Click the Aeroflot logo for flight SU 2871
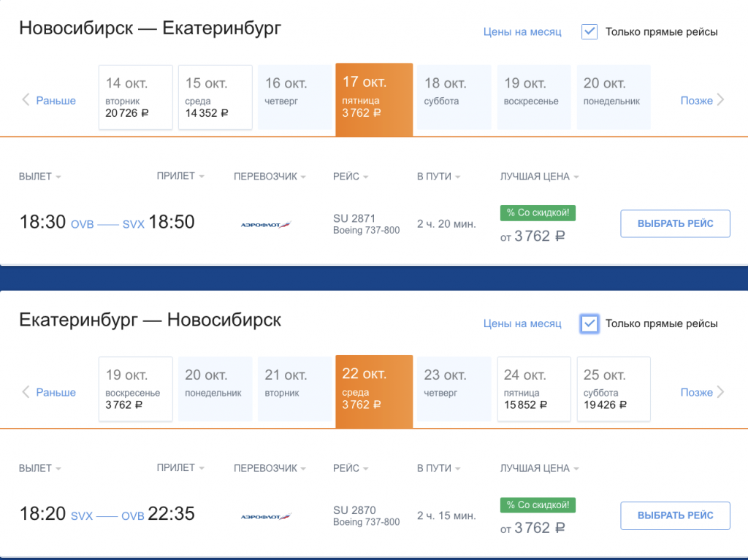The image size is (748, 560). 266,224
